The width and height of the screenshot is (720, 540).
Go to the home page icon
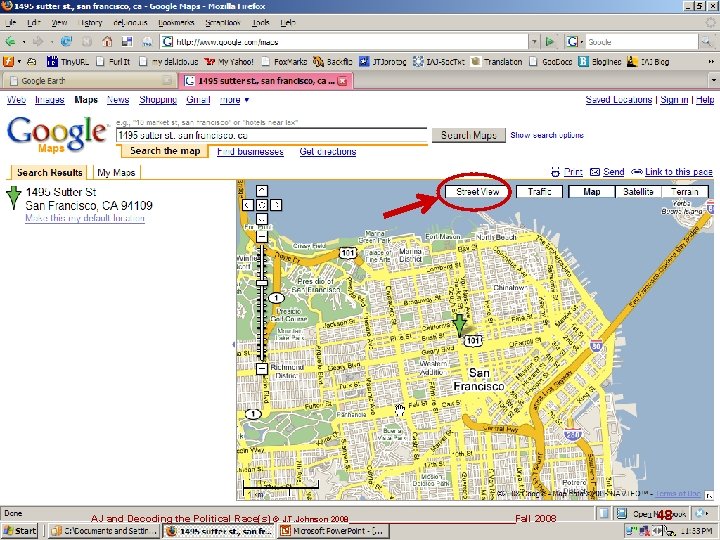click(x=107, y=42)
